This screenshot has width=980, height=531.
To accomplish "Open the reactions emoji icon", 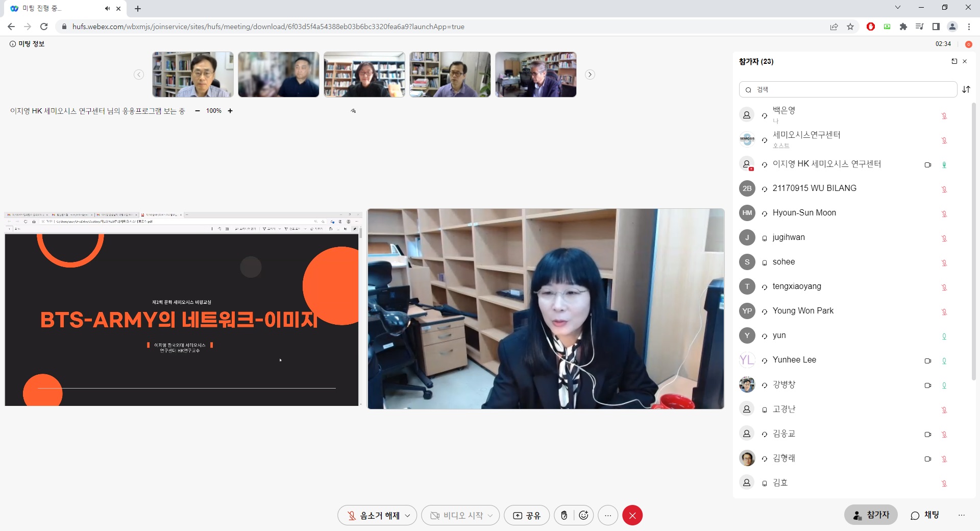I will click(x=583, y=516).
